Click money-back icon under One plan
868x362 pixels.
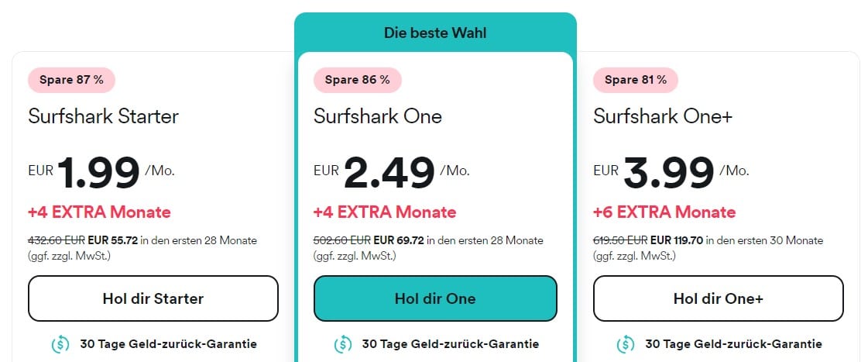tap(343, 343)
